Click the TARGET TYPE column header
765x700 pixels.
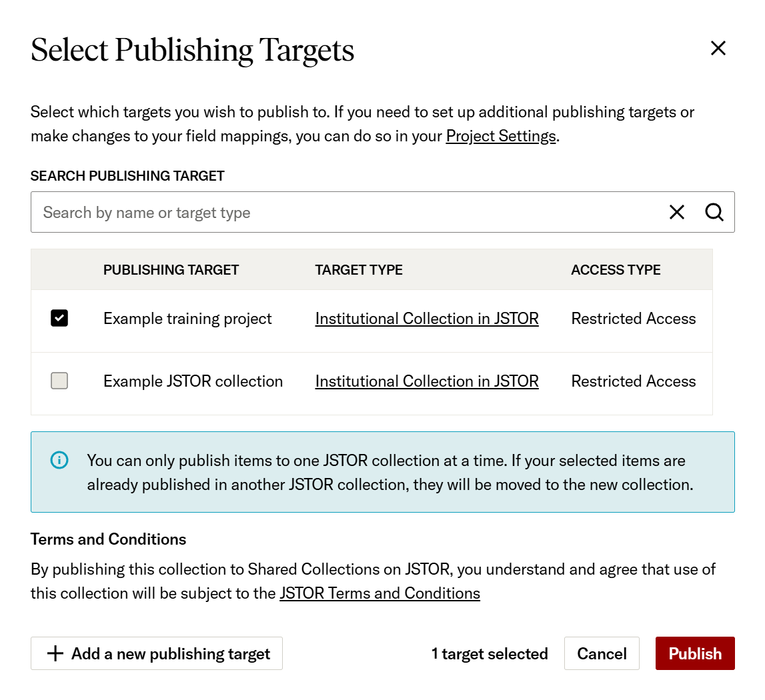tap(359, 270)
